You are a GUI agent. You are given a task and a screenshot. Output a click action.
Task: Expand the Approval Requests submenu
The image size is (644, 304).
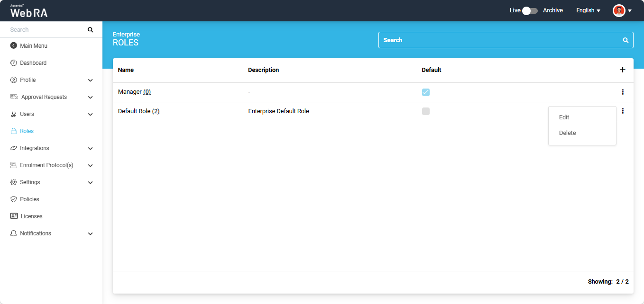[91, 98]
